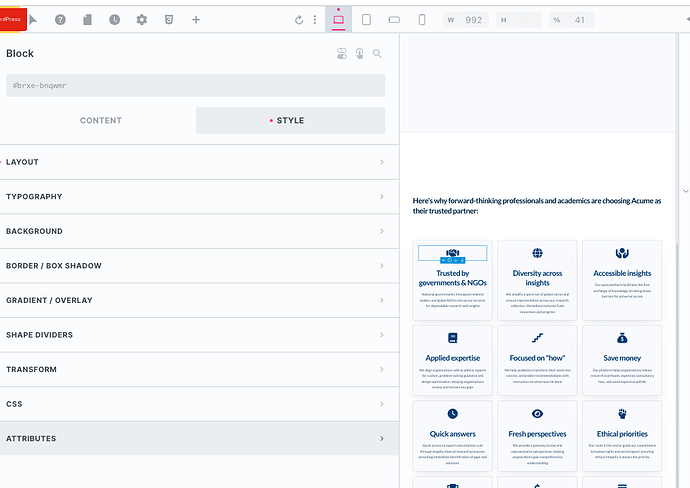Click the W width field showing 992
The width and height of the screenshot is (690, 488).
pos(466,20)
